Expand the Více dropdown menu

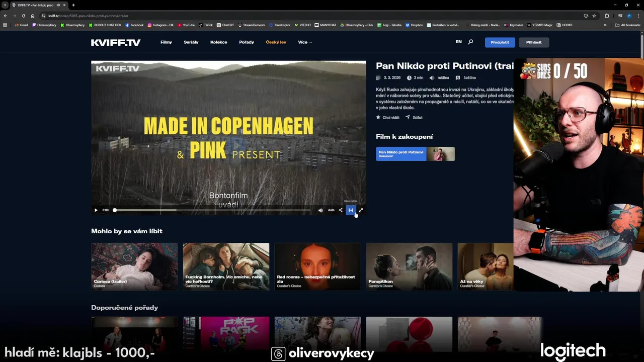305,42
